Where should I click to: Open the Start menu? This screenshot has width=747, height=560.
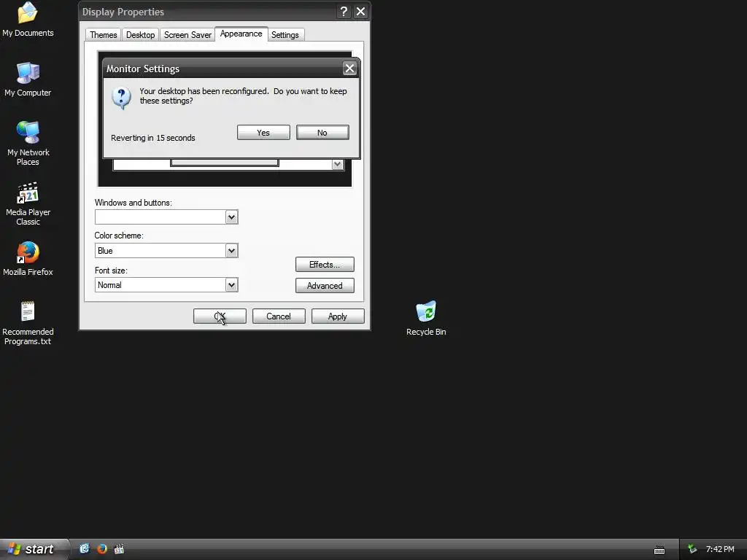pos(34,549)
